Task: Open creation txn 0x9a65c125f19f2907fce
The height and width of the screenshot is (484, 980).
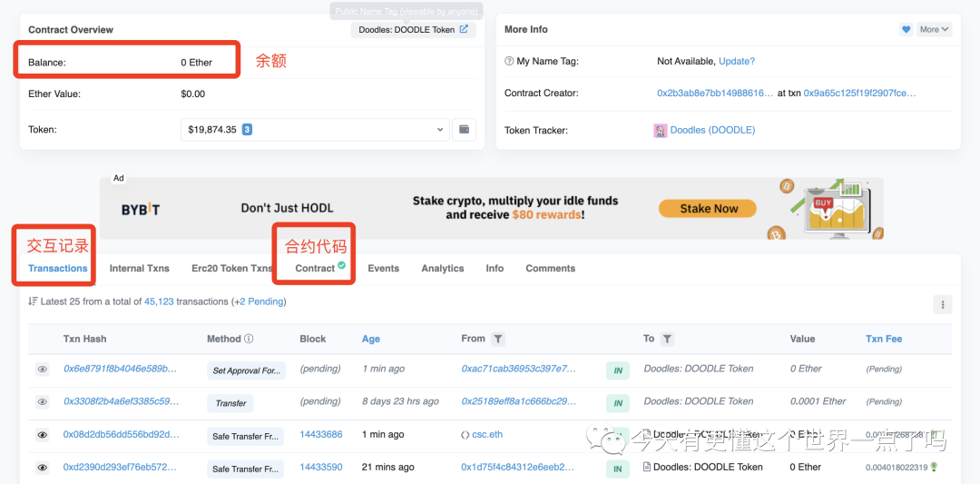Action: point(859,93)
